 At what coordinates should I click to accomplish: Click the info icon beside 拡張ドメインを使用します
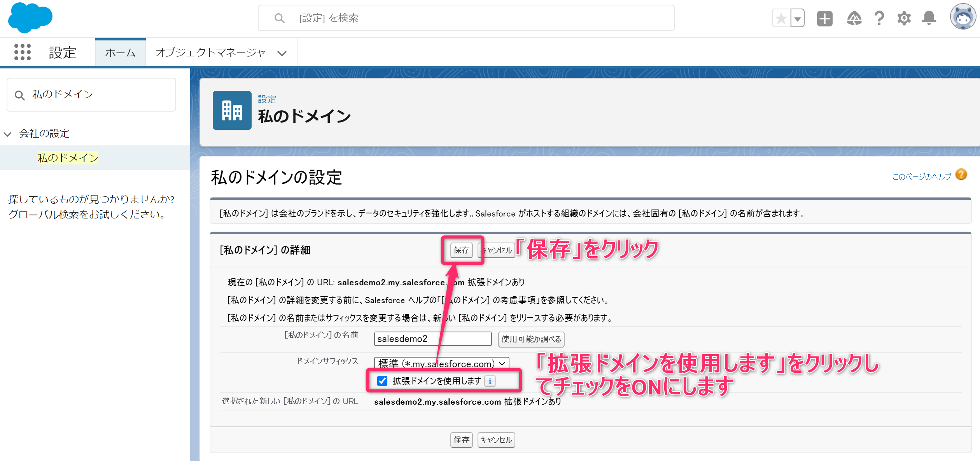[490, 381]
